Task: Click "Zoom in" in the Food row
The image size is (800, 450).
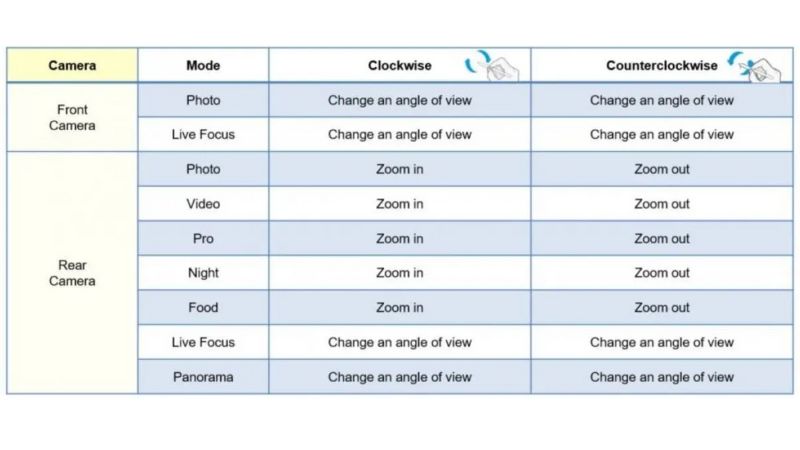Action: (400, 308)
